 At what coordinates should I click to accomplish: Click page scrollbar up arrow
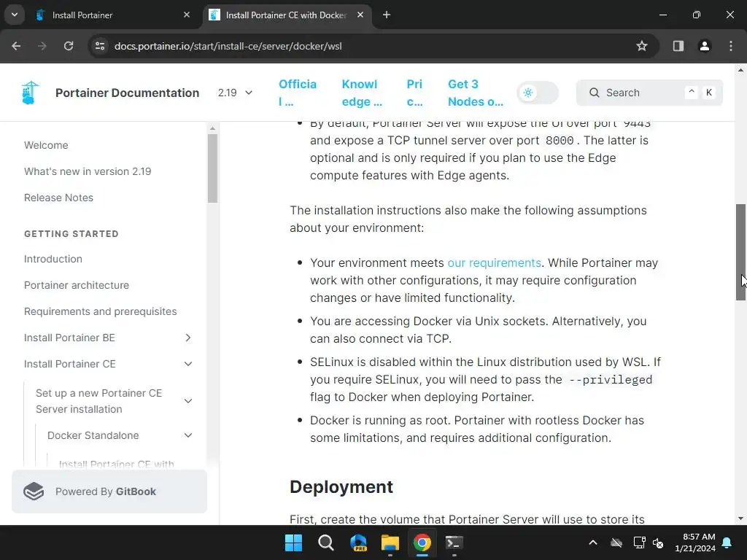(740, 70)
